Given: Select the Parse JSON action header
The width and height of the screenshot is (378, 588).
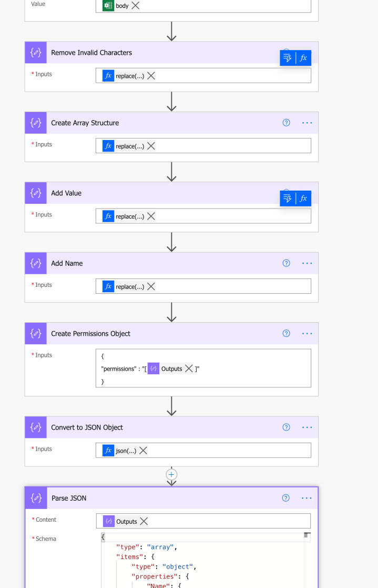Looking at the screenshot, I should coord(158,497).
